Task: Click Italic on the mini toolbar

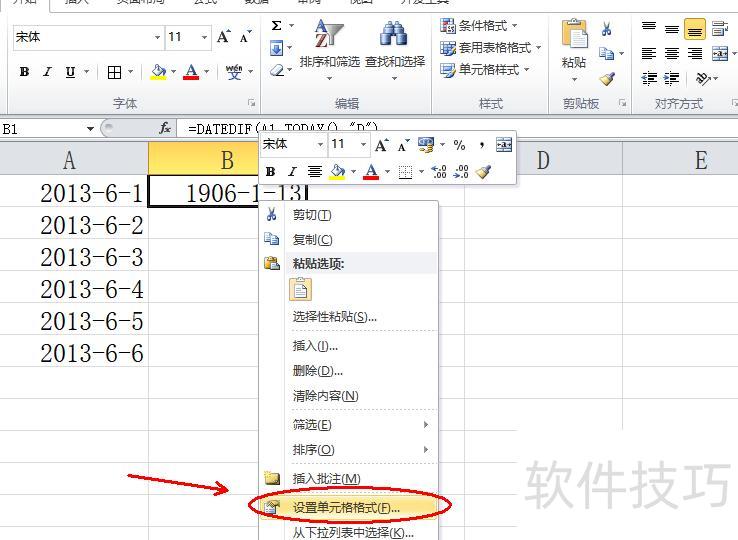Action: pyautogui.click(x=292, y=172)
